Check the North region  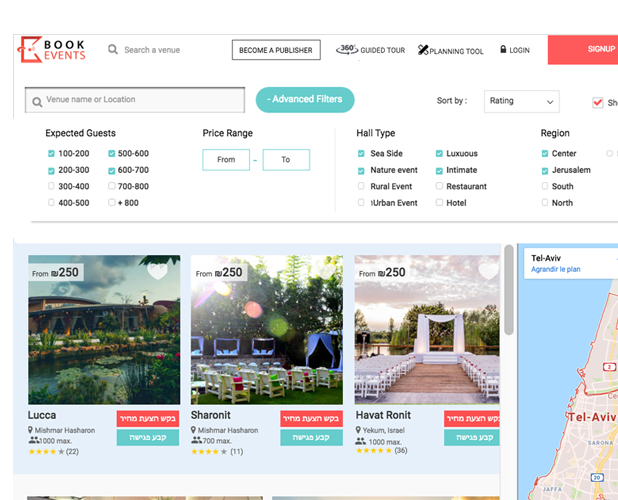(x=545, y=203)
